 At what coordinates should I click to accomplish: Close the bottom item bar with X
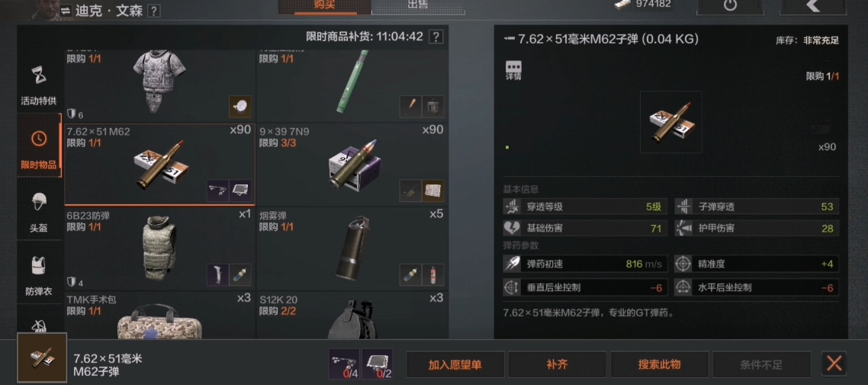tap(834, 364)
